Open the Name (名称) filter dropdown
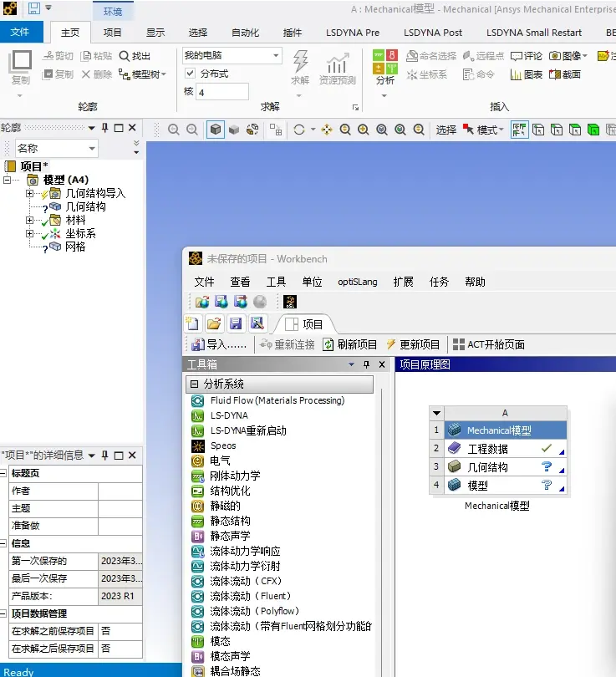Screen dimensions: 616x677 click(92, 149)
